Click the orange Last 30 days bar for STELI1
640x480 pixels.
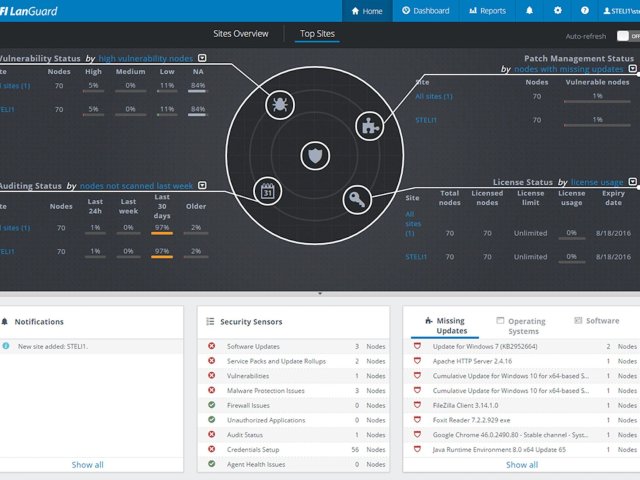[161, 257]
